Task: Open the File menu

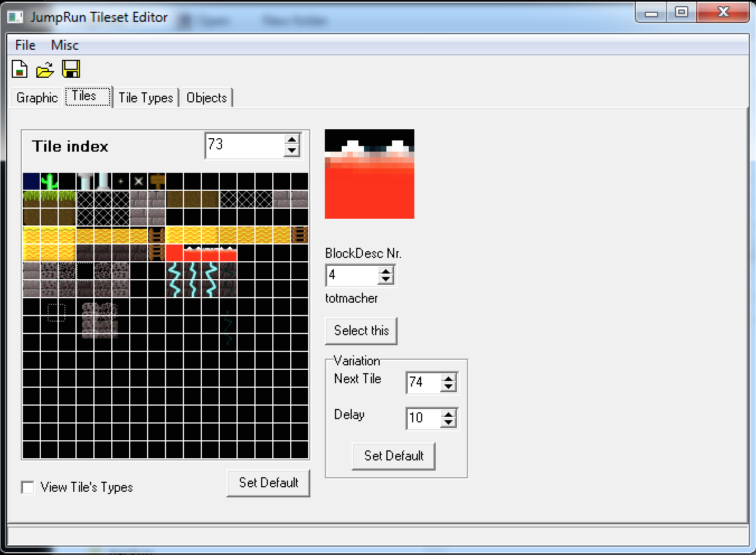Action: 25,45
